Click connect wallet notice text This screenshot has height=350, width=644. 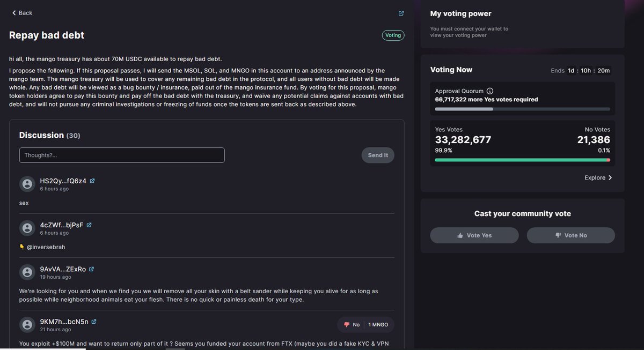click(x=469, y=32)
